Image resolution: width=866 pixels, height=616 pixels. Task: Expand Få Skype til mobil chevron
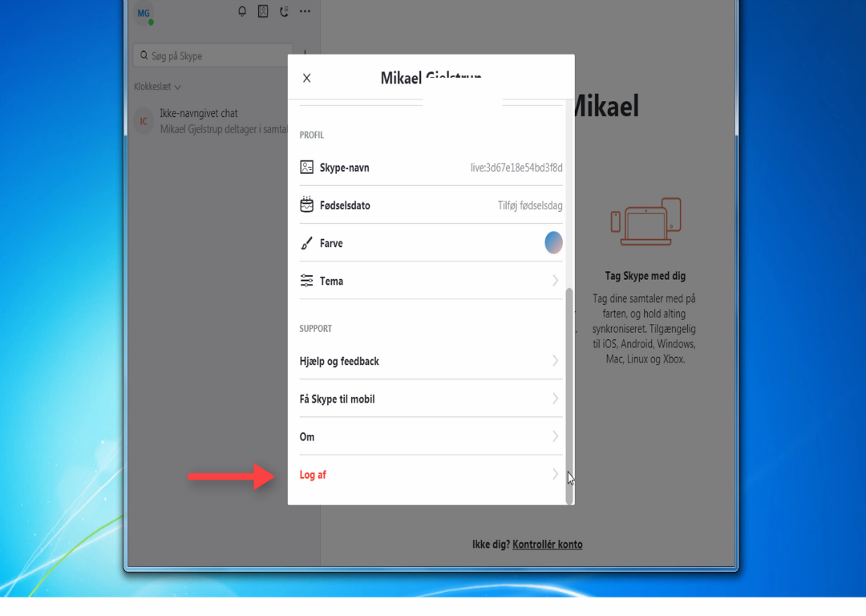(x=555, y=399)
